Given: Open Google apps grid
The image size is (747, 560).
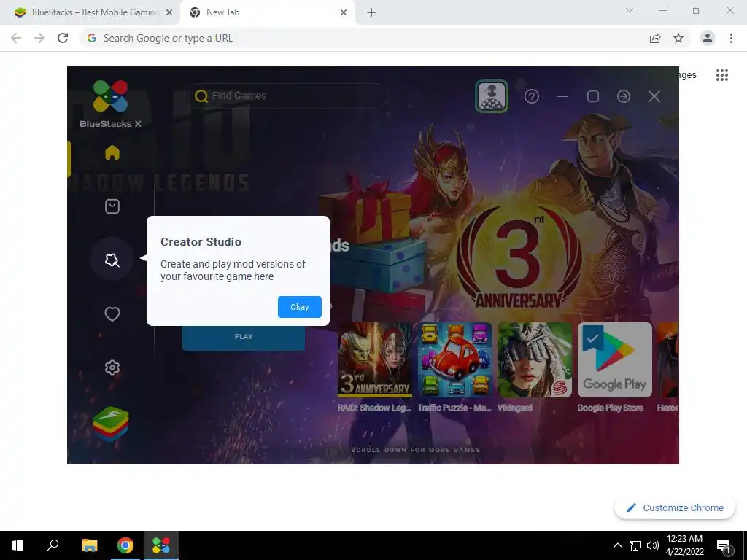Looking at the screenshot, I should pos(722,75).
